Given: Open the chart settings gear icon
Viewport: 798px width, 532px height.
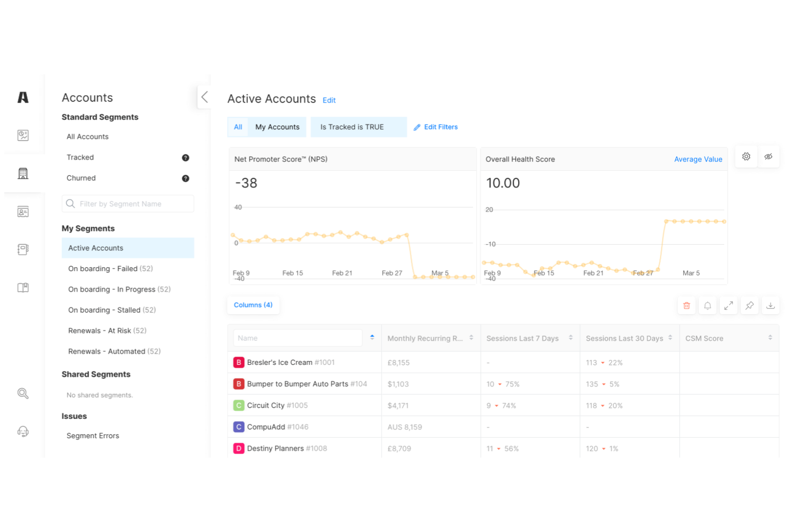Looking at the screenshot, I should (746, 156).
